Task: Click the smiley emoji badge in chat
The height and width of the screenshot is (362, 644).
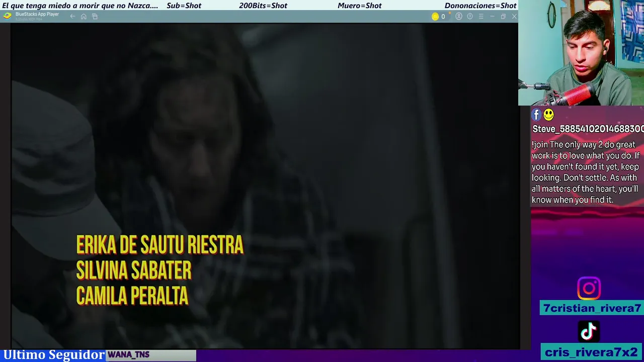Action: click(x=548, y=115)
